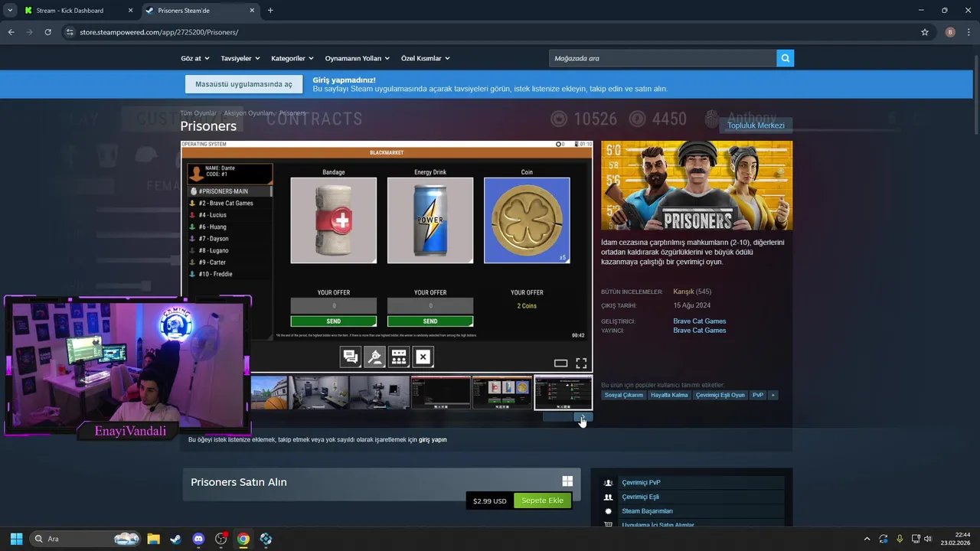Screen dimensions: 980x551
Task: Open the Brave Cat Games developer link
Action: click(x=700, y=321)
